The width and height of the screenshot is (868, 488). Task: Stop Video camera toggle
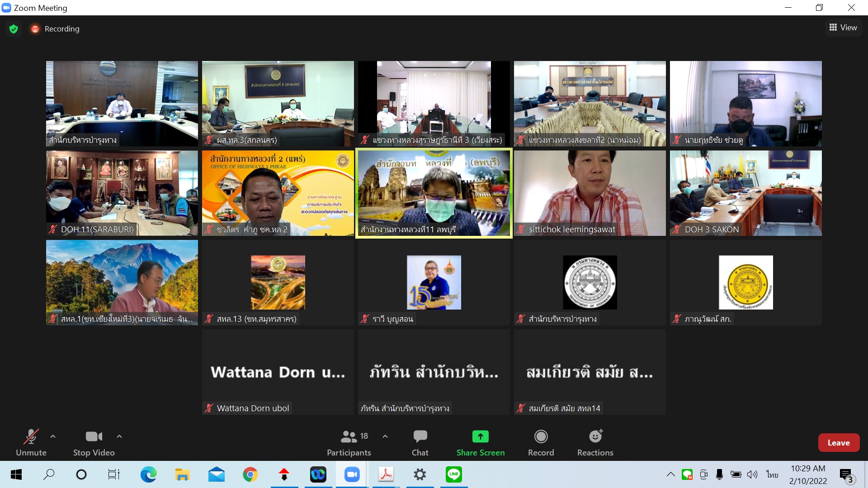tap(94, 442)
